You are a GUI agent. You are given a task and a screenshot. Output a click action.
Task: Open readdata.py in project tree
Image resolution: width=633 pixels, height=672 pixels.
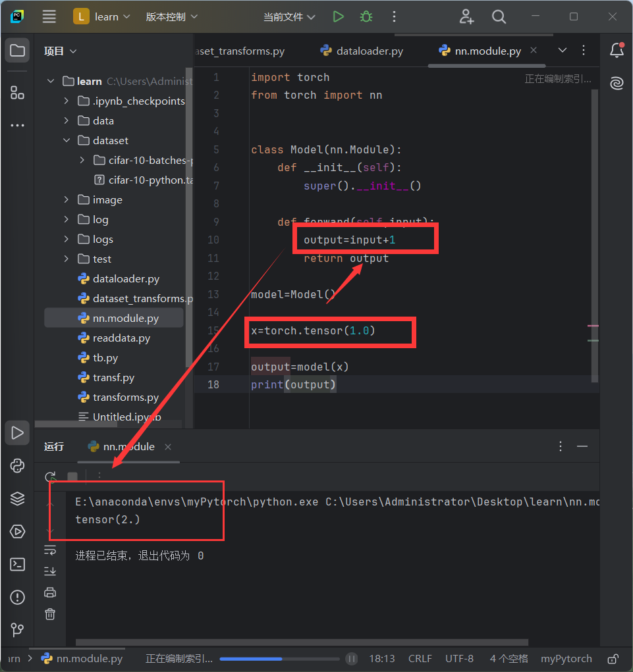[114, 338]
